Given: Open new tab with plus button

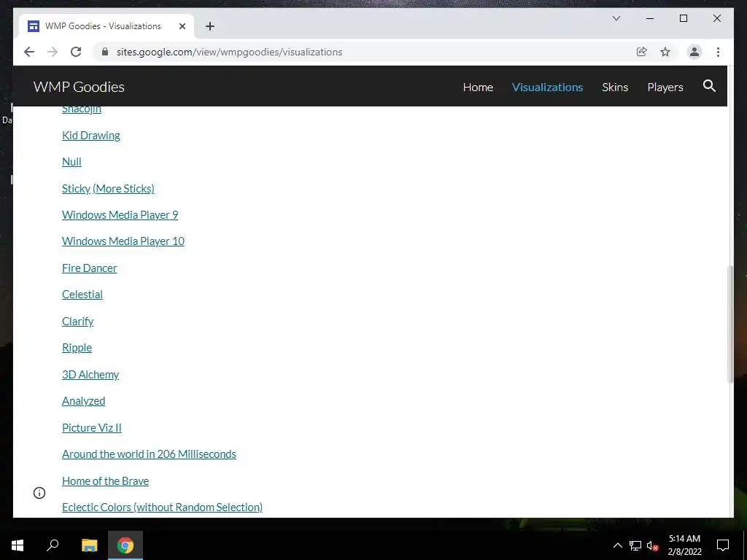Looking at the screenshot, I should click(x=209, y=26).
